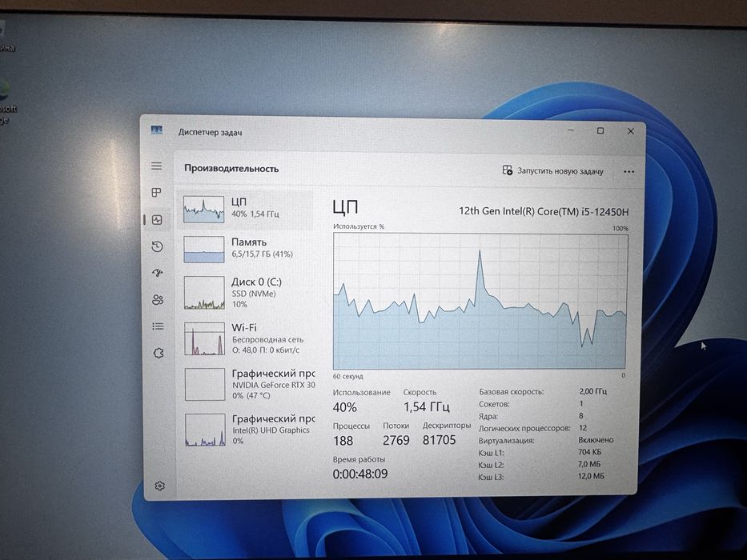This screenshot has width=747, height=560.
Task: Click the Task Manager title bar app icon
Action: (156, 130)
